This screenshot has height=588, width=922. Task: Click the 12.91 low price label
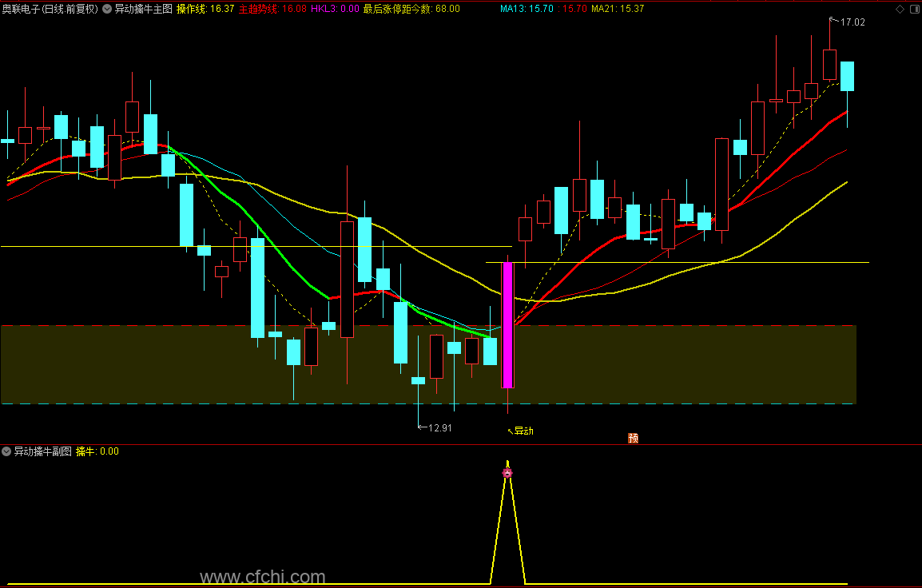[440, 428]
